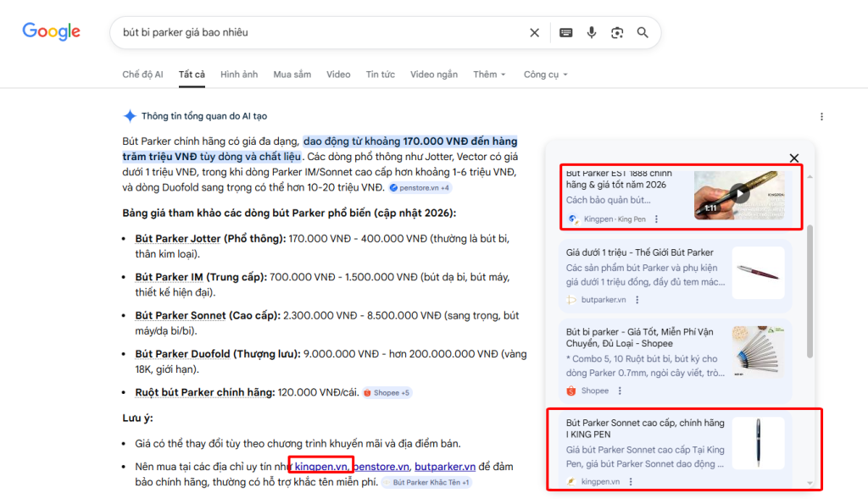The image size is (868, 499).
Task: Expand the Thêm dropdown menu
Action: 489,75
